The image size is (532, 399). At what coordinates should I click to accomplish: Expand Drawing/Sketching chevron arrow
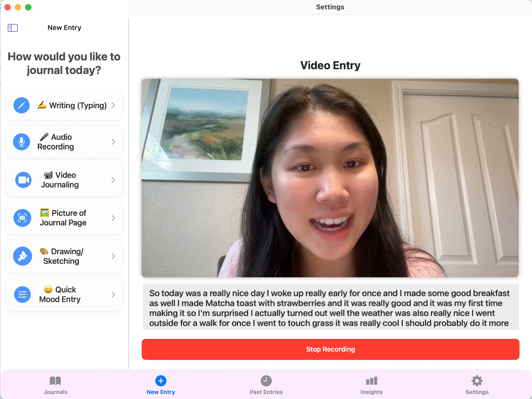[113, 256]
